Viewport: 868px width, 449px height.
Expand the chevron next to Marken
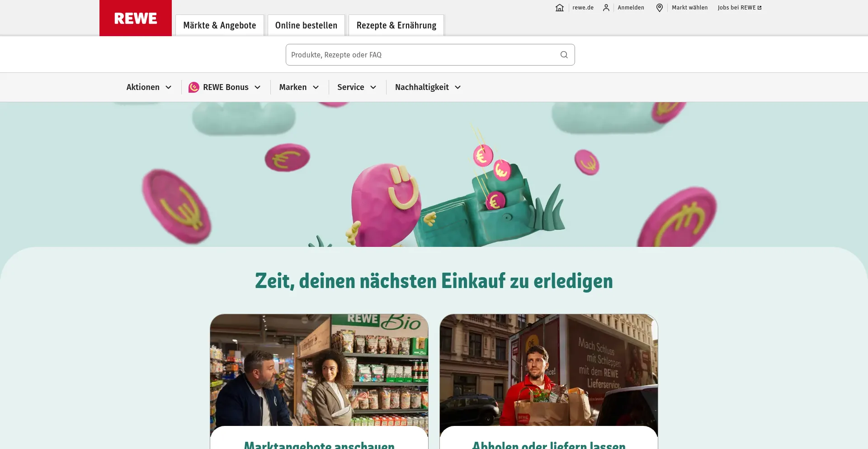tap(316, 87)
